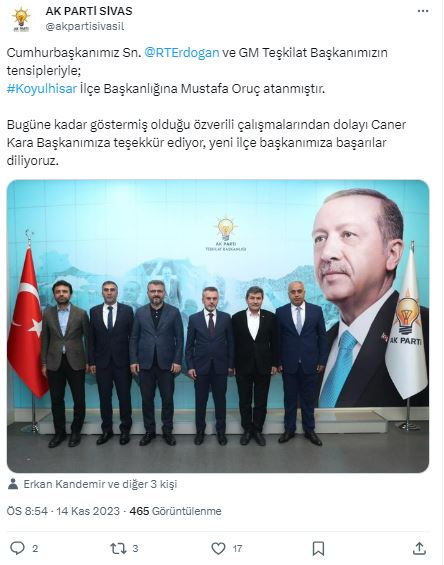
Task: View tagged people Erkan Kandemir ve diğer 3 kişi
Action: [x=100, y=484]
